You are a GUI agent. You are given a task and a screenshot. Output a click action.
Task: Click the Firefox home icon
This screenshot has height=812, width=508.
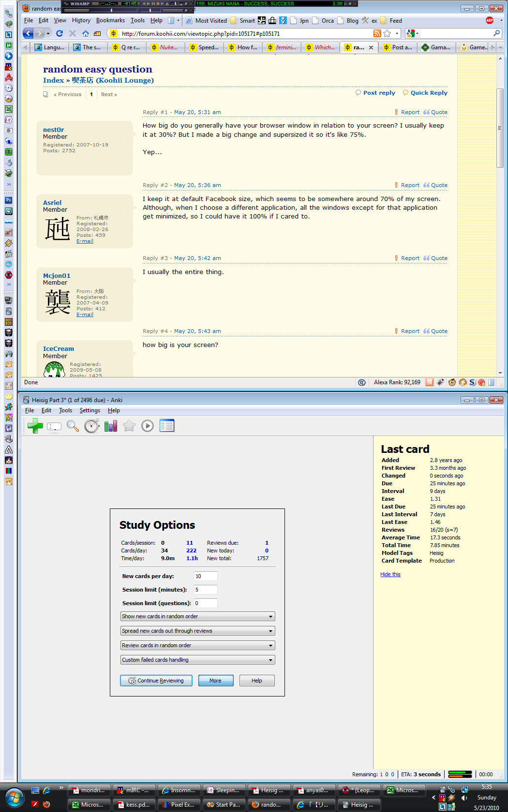[85, 33]
